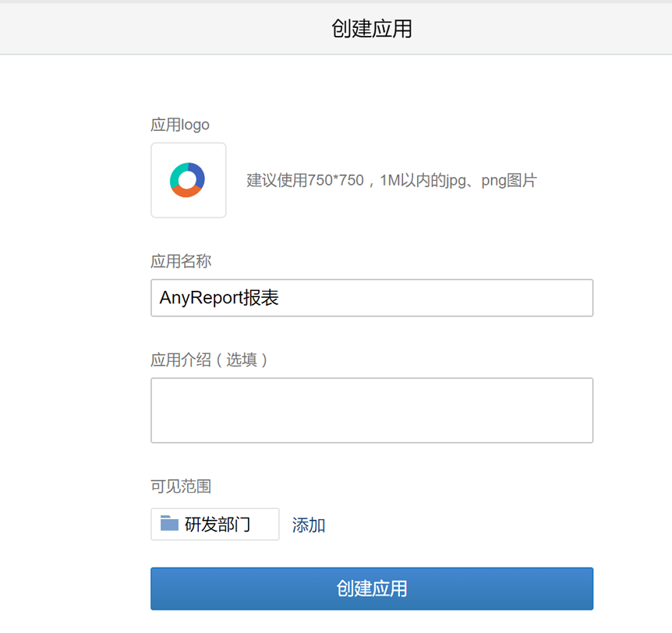
Task: Click the folder icon beside 研发部门
Action: pos(169,523)
